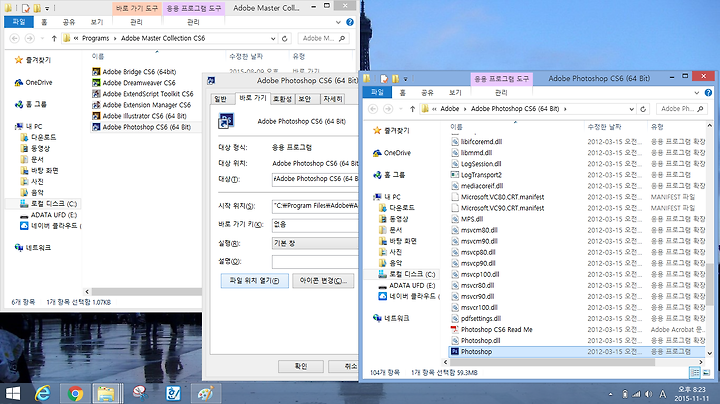Switch to Details tab in properties dialog
Screen dimensions: 720x404
[332, 99]
